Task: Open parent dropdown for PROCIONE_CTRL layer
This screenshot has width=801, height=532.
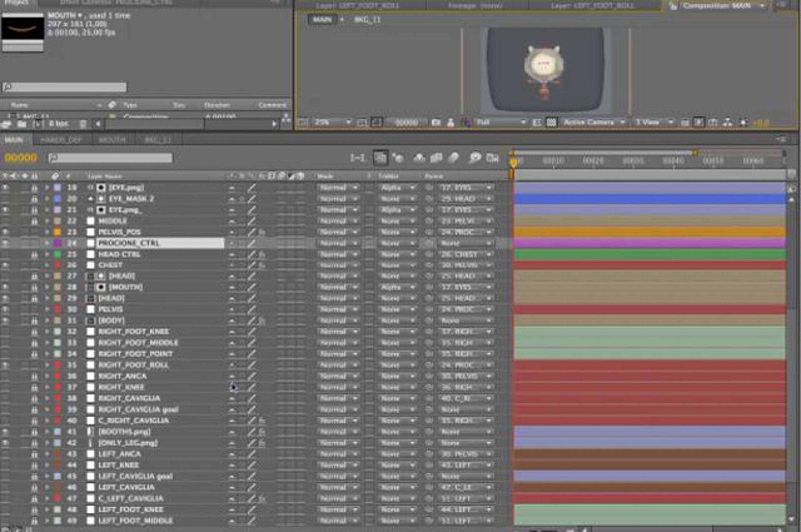Action: tap(467, 243)
